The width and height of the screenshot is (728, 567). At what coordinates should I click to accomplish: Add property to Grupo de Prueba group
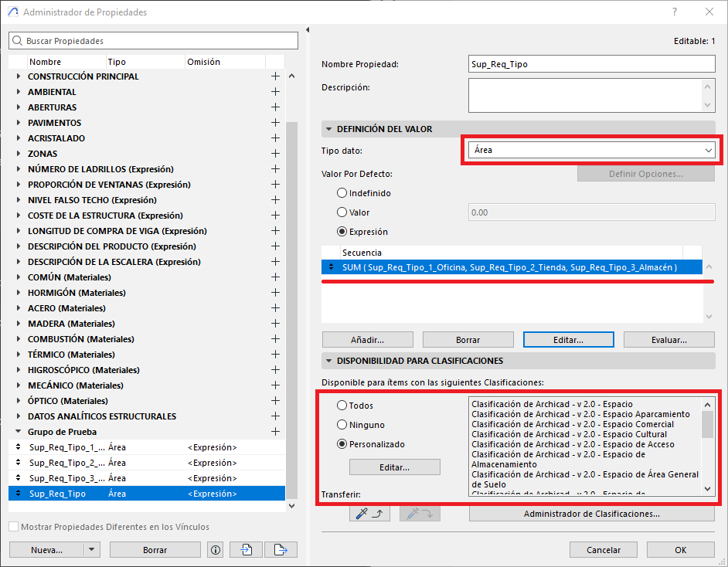click(275, 432)
